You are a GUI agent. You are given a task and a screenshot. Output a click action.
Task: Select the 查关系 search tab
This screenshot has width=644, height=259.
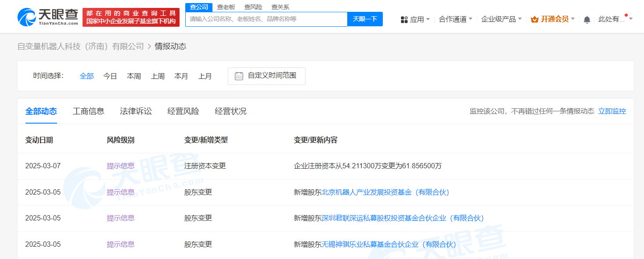[x=280, y=7]
